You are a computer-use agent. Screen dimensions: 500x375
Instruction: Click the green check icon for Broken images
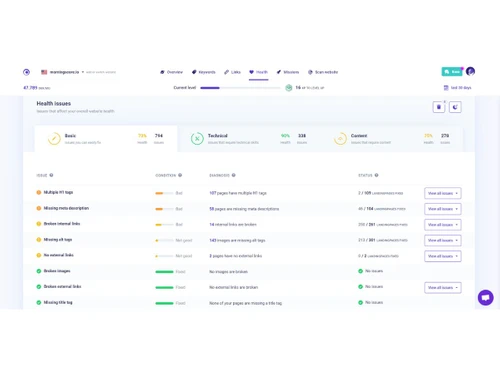pyautogui.click(x=39, y=271)
